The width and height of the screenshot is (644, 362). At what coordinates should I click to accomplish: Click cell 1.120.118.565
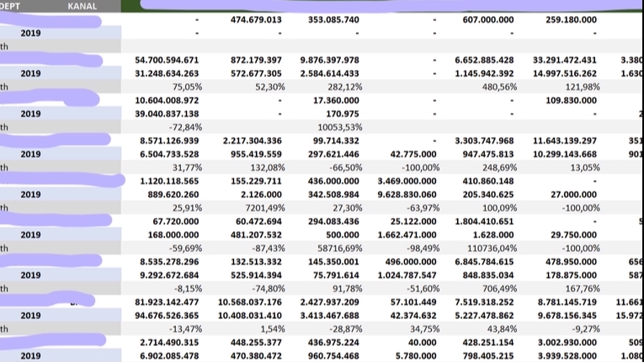169,181
